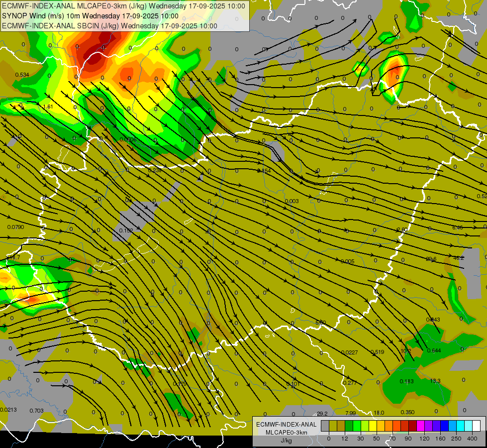Click the map value '0.0213'
The image size is (487, 448).
click(8, 410)
